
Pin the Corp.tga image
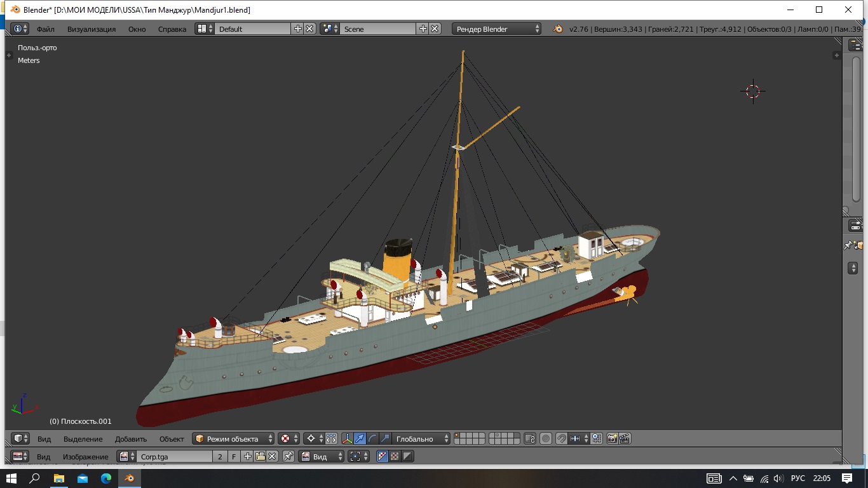288,456
